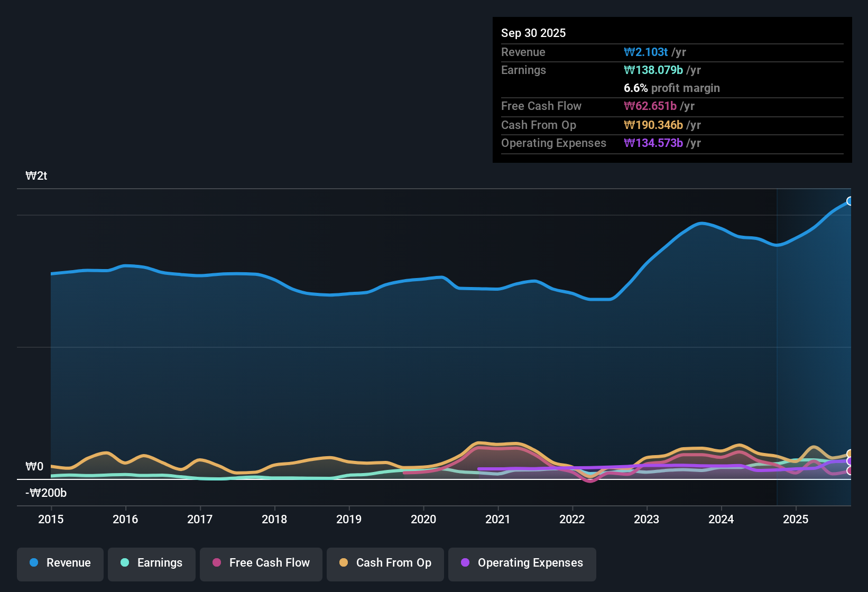The width and height of the screenshot is (868, 592).
Task: Toggle the Earnings series off
Action: tap(152, 563)
